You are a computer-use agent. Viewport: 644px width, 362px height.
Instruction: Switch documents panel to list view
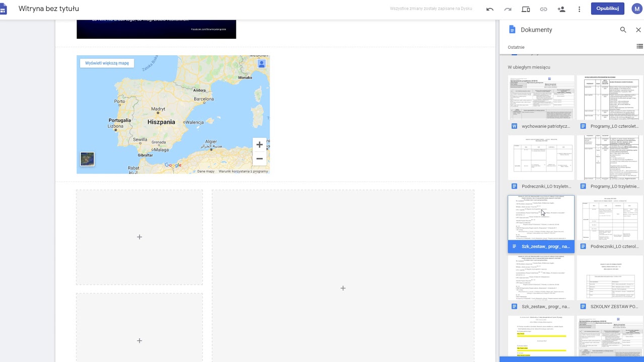pyautogui.click(x=639, y=46)
